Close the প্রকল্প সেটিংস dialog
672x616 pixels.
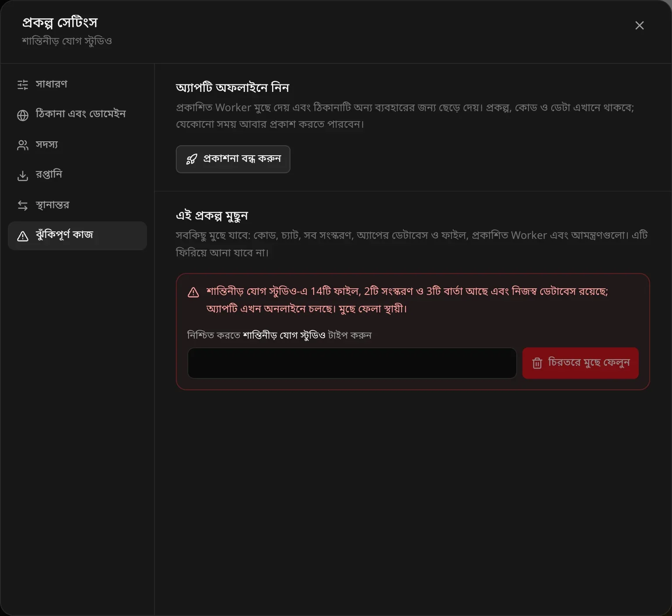pyautogui.click(x=639, y=25)
